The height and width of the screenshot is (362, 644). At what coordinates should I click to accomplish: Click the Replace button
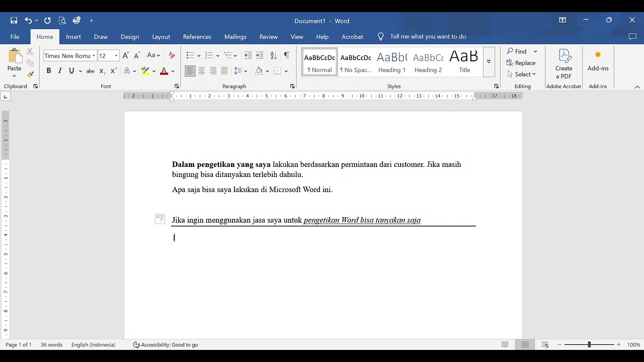pos(521,63)
